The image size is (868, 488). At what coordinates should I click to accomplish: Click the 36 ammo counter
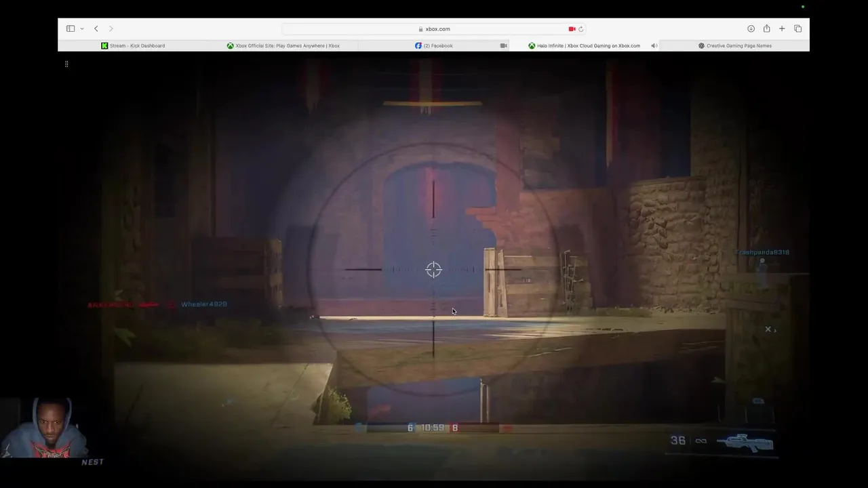pyautogui.click(x=678, y=441)
